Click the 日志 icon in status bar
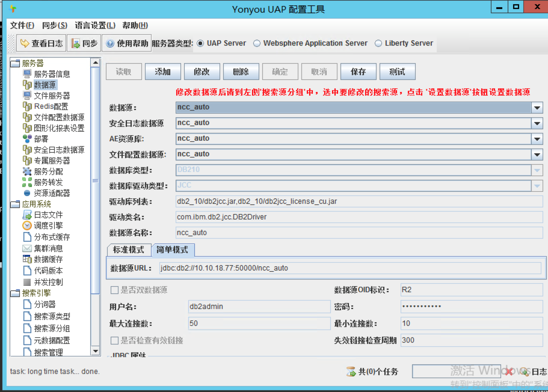This screenshot has width=548, height=392. [x=525, y=372]
